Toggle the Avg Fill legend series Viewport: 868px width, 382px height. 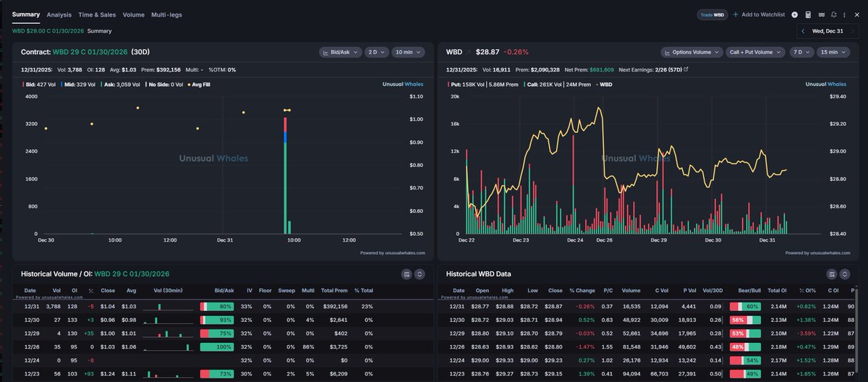[x=199, y=84]
